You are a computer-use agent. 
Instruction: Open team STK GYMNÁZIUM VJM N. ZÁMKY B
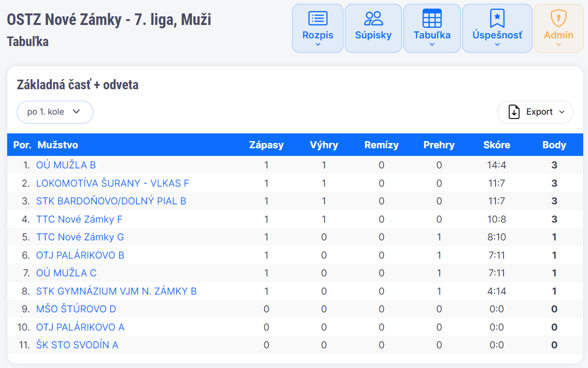coord(117,291)
